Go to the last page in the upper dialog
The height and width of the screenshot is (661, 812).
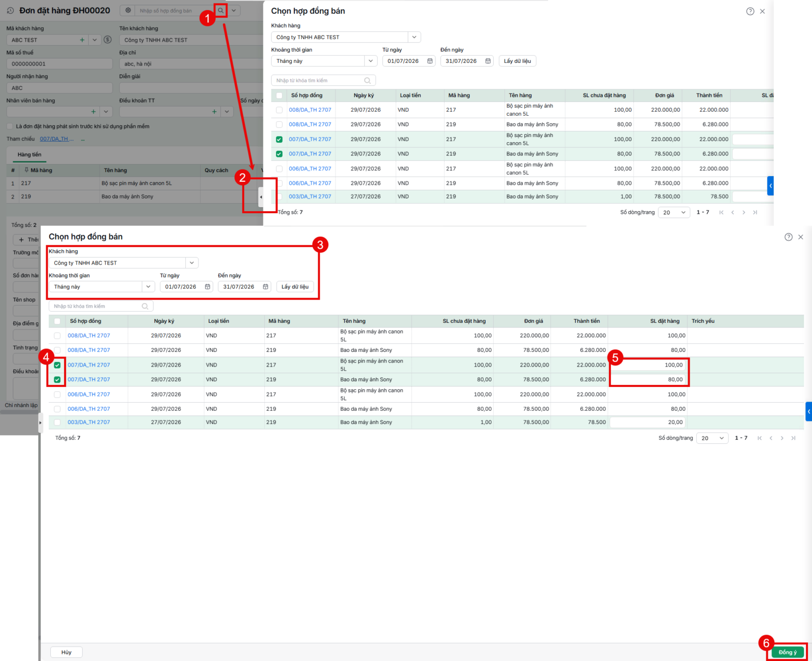(755, 212)
